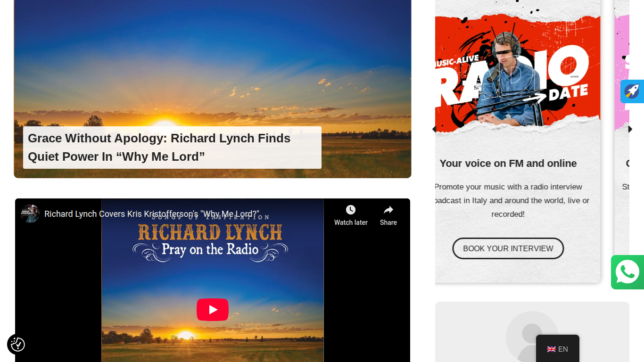This screenshot has width=644, height=362.
Task: Click the Share arrow icon on video
Action: pyautogui.click(x=388, y=210)
